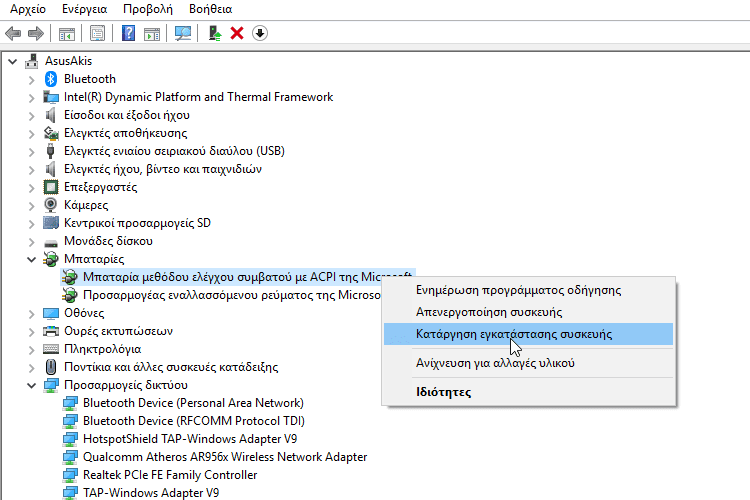
Task: Click the Ουρές εκτυπώσεων printer icon
Action: (51, 331)
